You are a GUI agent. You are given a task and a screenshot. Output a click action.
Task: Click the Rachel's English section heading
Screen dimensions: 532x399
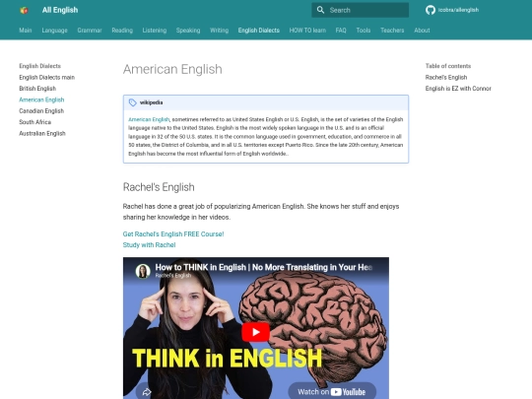click(159, 187)
